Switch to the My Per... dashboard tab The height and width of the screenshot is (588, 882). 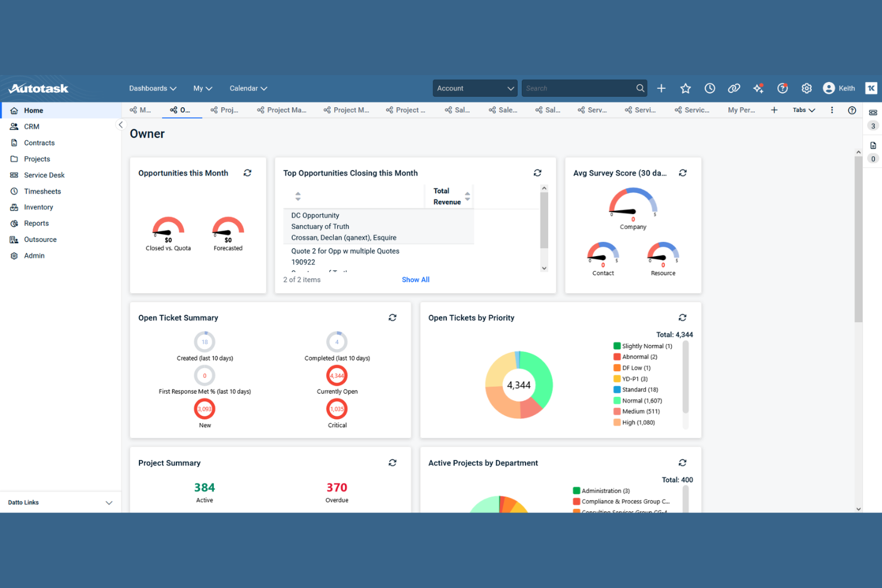(741, 110)
